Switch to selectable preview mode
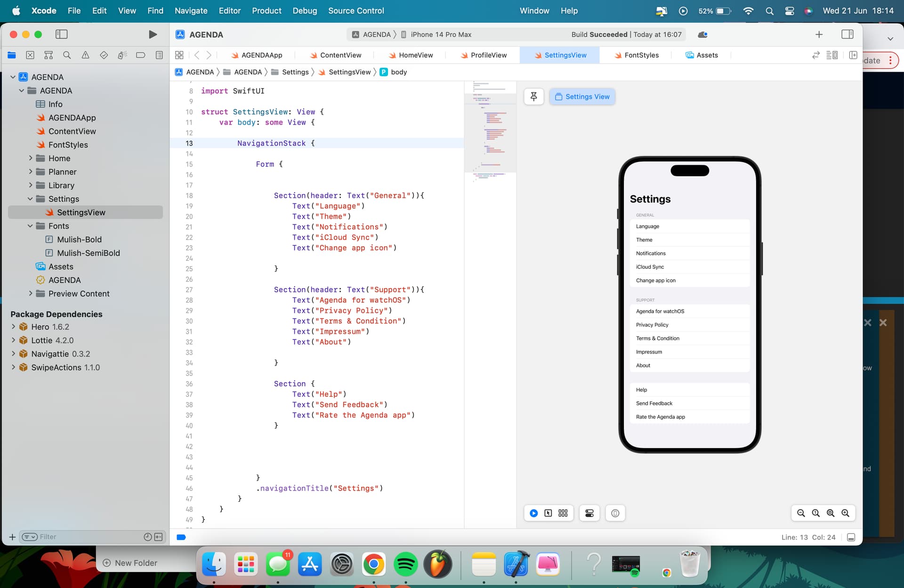Screen dimensions: 904x588 point(548,513)
